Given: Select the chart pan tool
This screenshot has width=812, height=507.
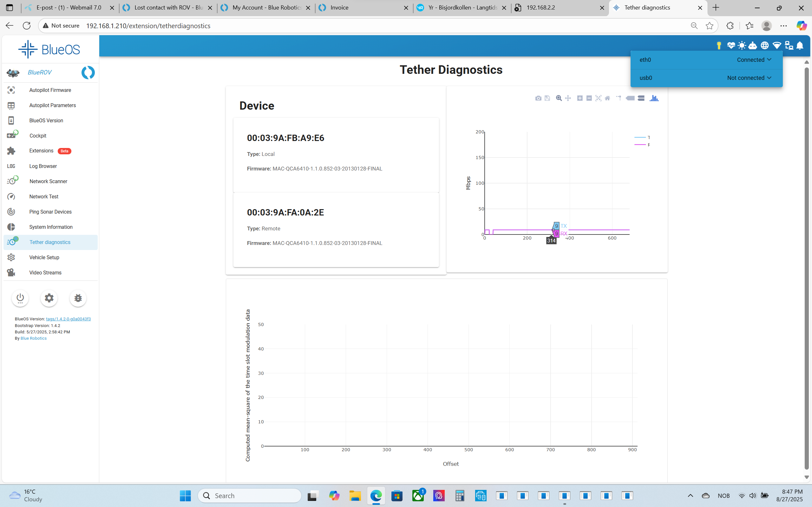Looking at the screenshot, I should click(x=568, y=98).
